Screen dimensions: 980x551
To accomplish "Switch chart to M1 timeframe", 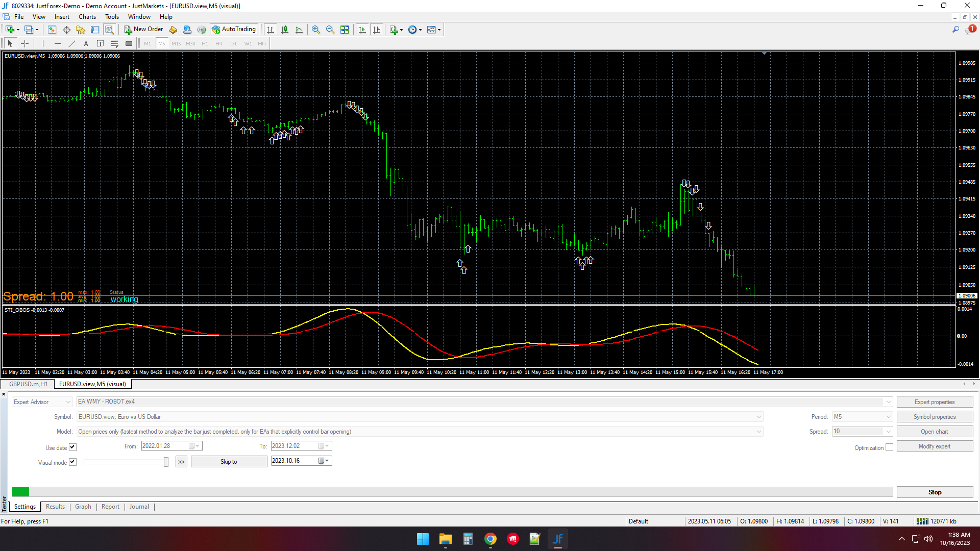I will click(x=148, y=43).
